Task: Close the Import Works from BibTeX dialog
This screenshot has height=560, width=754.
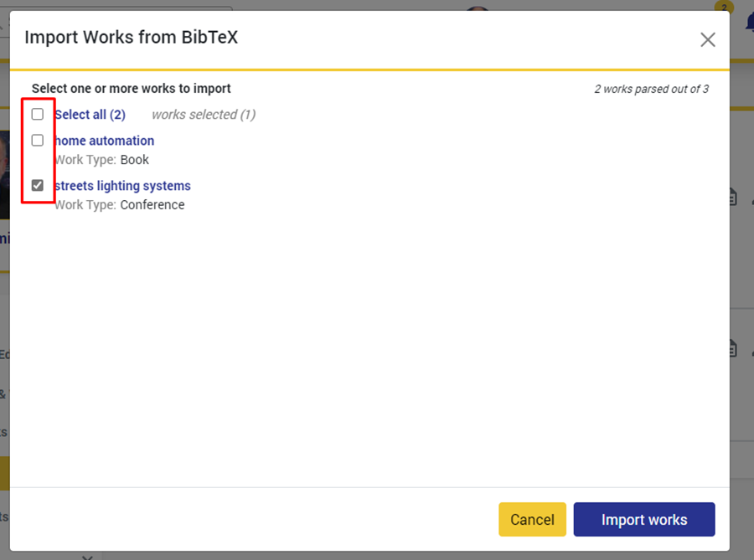Action: pyautogui.click(x=707, y=39)
